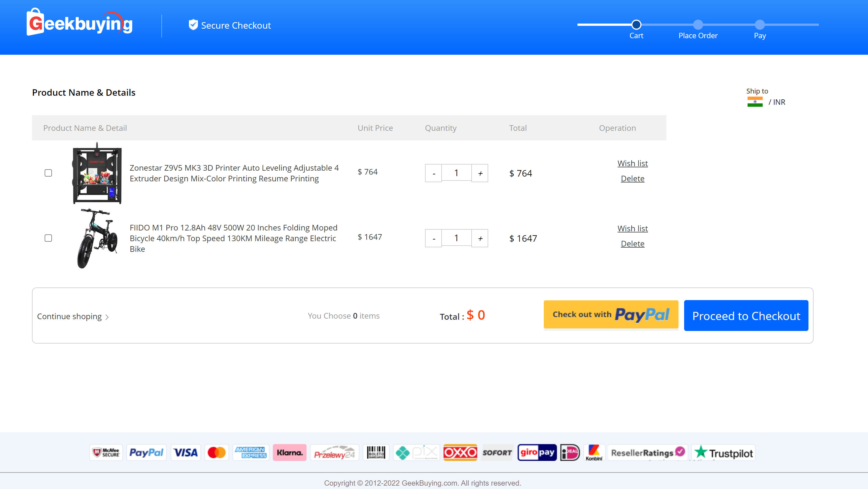This screenshot has width=868, height=489.
Task: Decrease Zonestar 3D Printer quantity
Action: tap(433, 173)
